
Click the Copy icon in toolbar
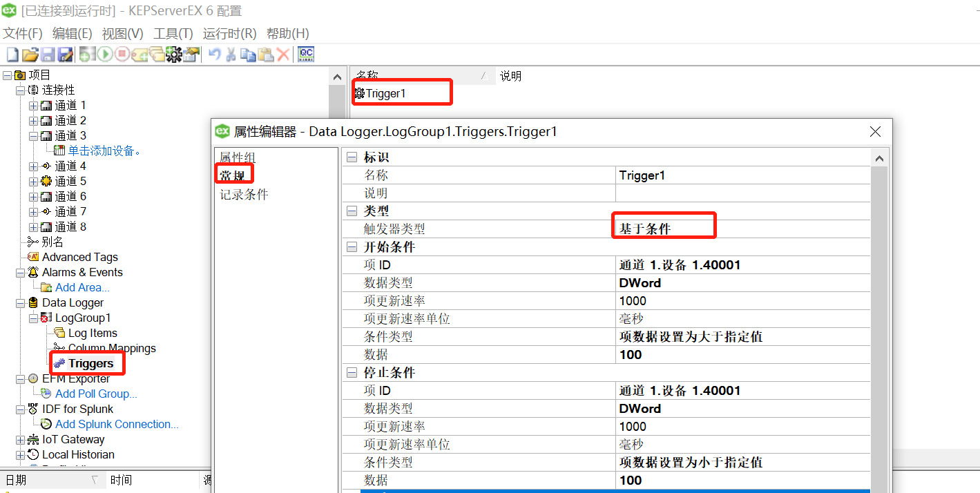tap(249, 55)
